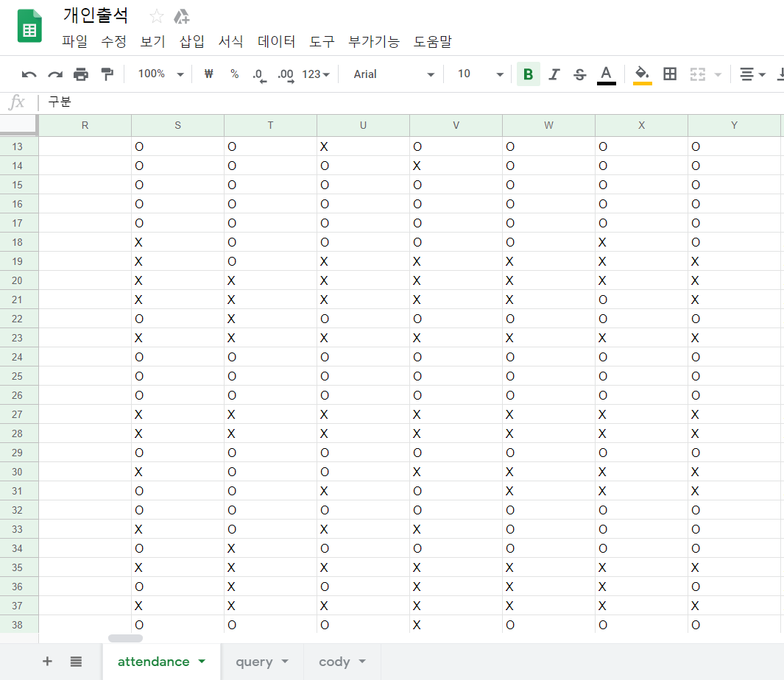784x680 pixels.
Task: Click cell T34 containing X
Action: coord(270,548)
